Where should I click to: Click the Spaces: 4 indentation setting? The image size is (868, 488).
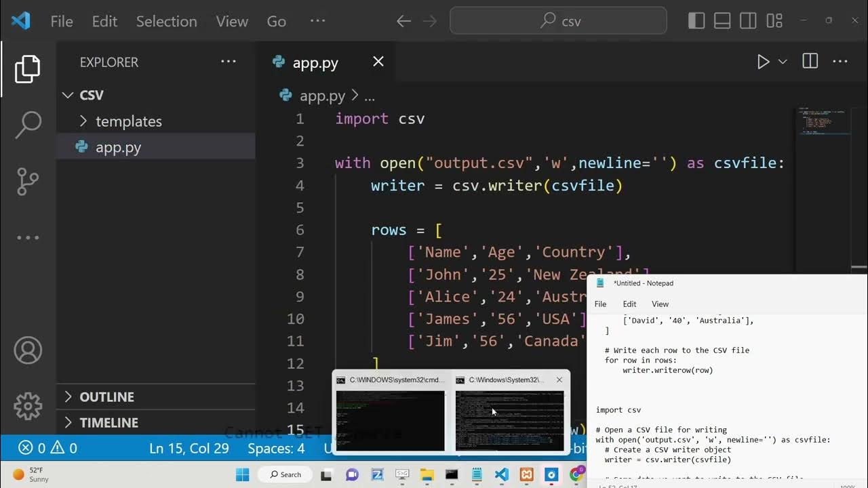[276, 448]
